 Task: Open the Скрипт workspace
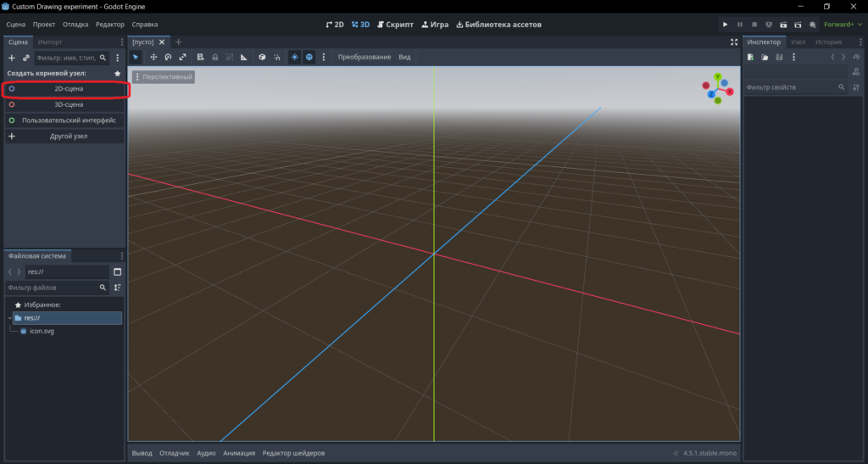pos(395,25)
